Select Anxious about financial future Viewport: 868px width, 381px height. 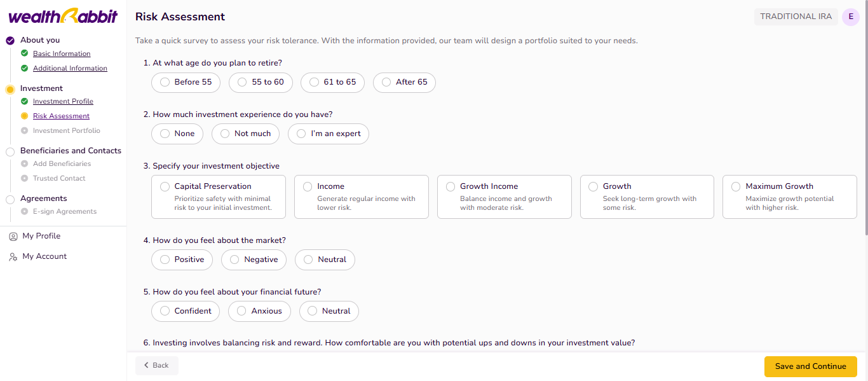point(259,311)
